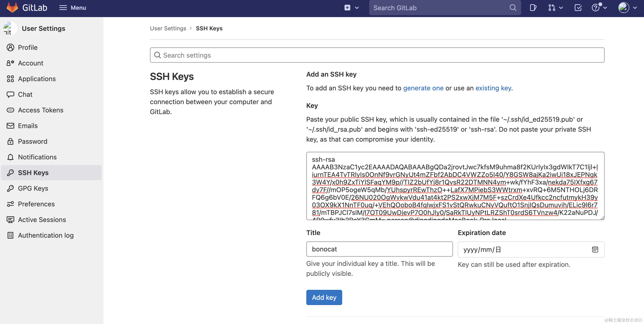Open GPG Keys in sidebar

[x=33, y=188]
